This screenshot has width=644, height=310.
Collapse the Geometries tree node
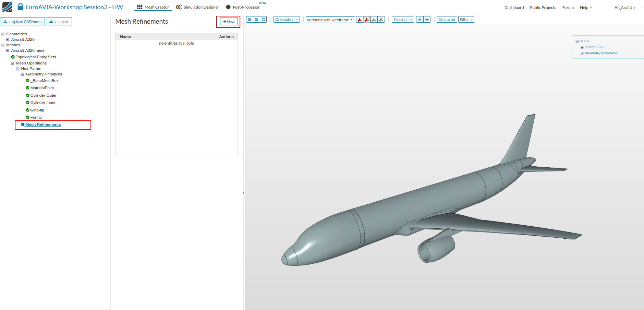(3, 34)
